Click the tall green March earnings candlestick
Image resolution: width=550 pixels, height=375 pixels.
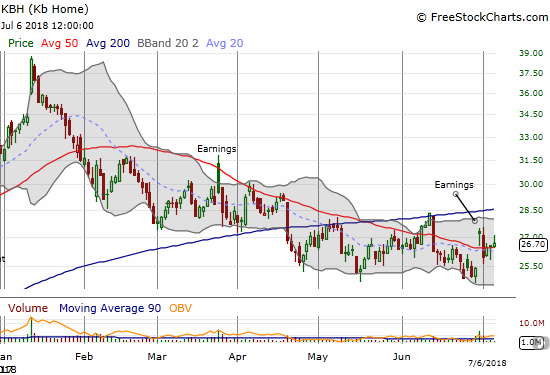(219, 174)
